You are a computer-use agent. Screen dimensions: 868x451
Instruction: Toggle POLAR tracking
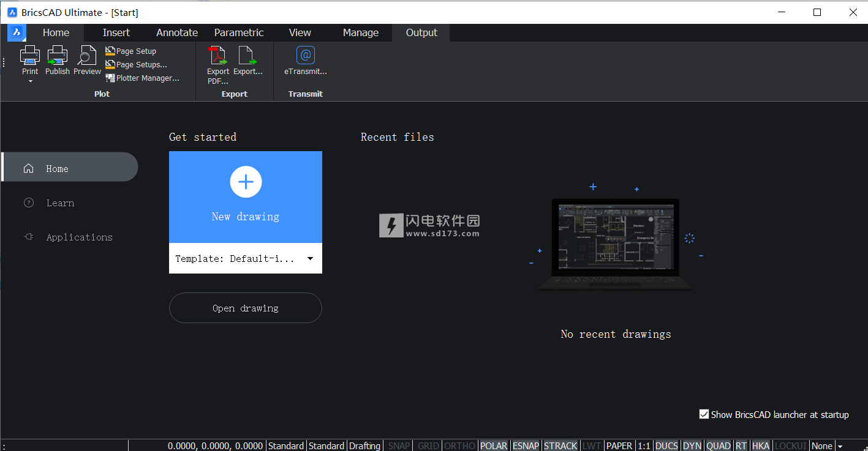(x=494, y=446)
